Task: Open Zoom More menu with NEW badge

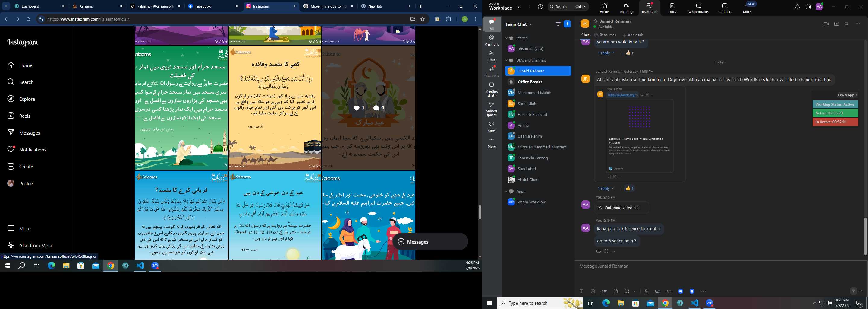Action: [747, 8]
